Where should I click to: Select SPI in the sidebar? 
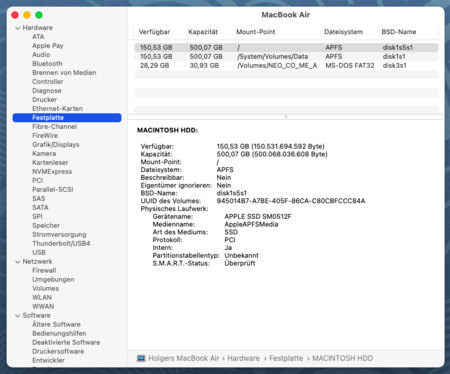click(x=37, y=217)
